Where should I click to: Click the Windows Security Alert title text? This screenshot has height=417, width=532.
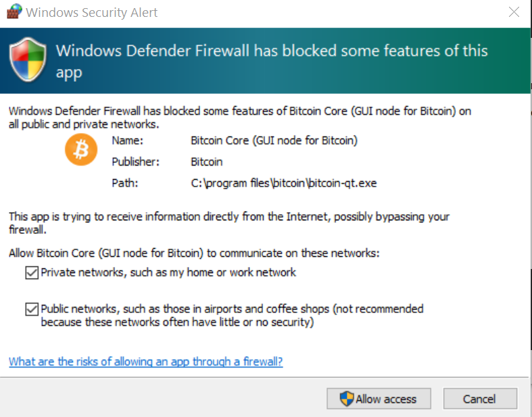92,13
